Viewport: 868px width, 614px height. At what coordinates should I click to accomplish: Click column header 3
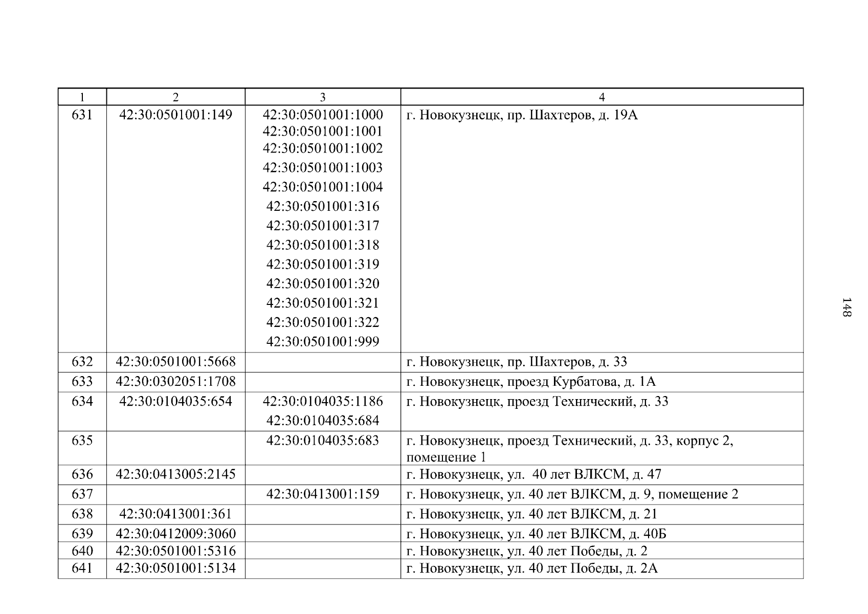pyautogui.click(x=323, y=97)
